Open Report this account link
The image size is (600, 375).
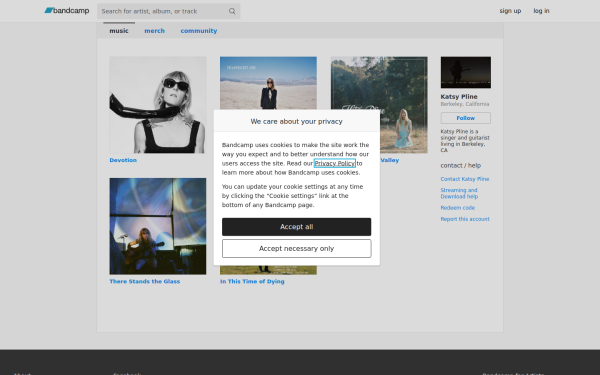click(x=465, y=219)
